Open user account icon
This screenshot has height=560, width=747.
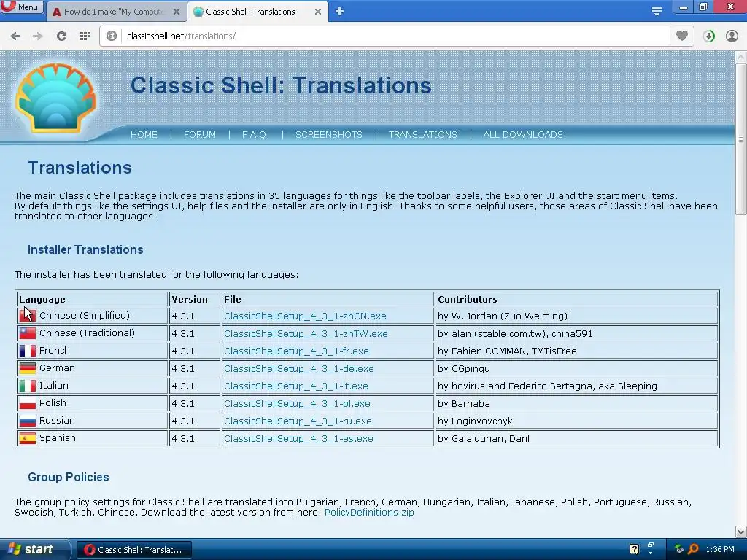click(732, 36)
